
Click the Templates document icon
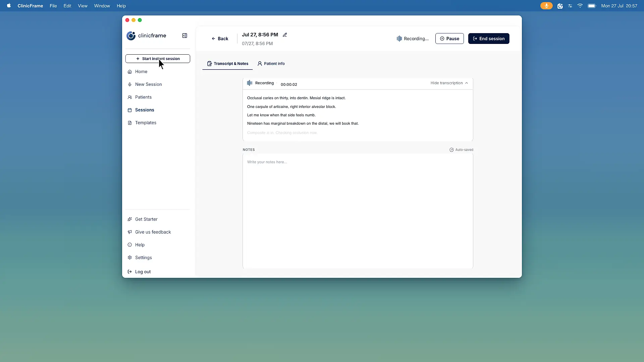(130, 123)
